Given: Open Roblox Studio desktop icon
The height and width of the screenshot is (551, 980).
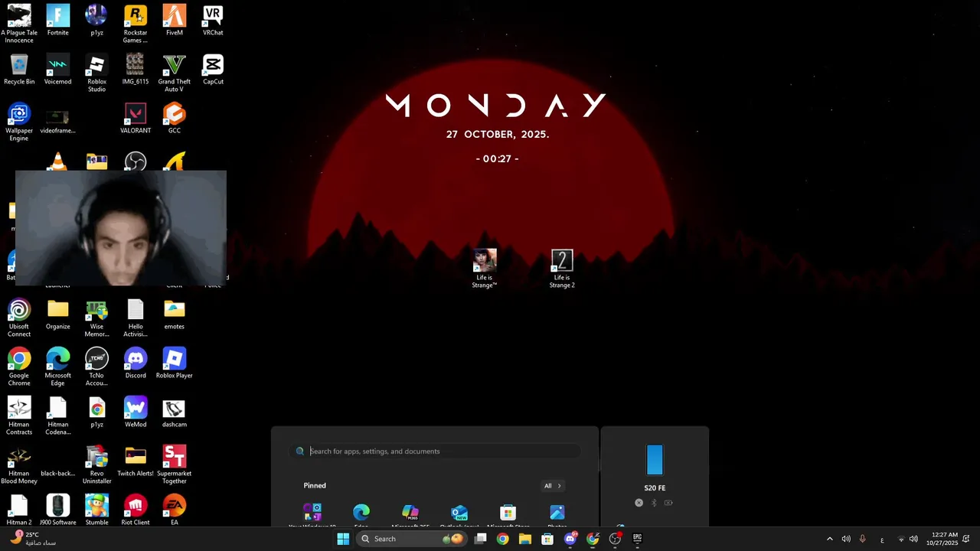Looking at the screenshot, I should tap(96, 73).
